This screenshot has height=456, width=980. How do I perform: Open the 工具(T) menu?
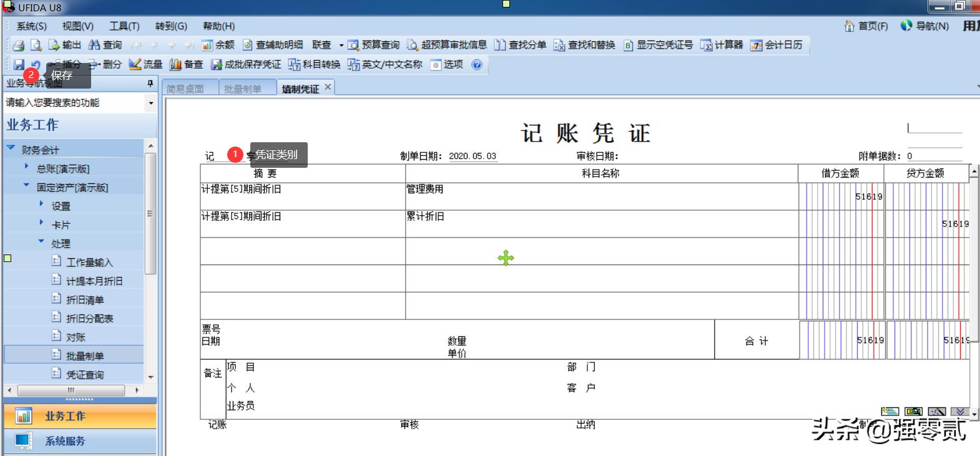click(x=124, y=26)
